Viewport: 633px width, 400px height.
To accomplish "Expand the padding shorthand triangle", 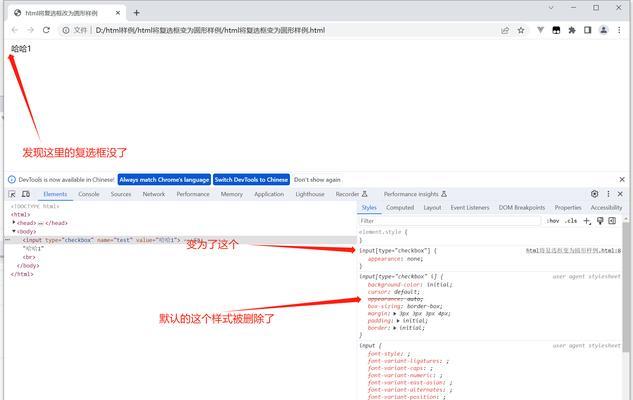I will (x=398, y=320).
